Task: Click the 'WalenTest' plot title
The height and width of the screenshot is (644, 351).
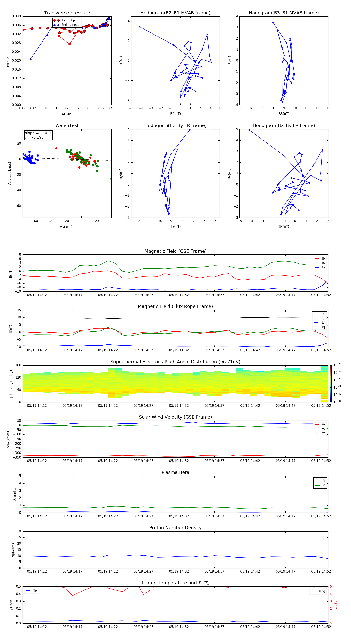Action: click(x=67, y=125)
